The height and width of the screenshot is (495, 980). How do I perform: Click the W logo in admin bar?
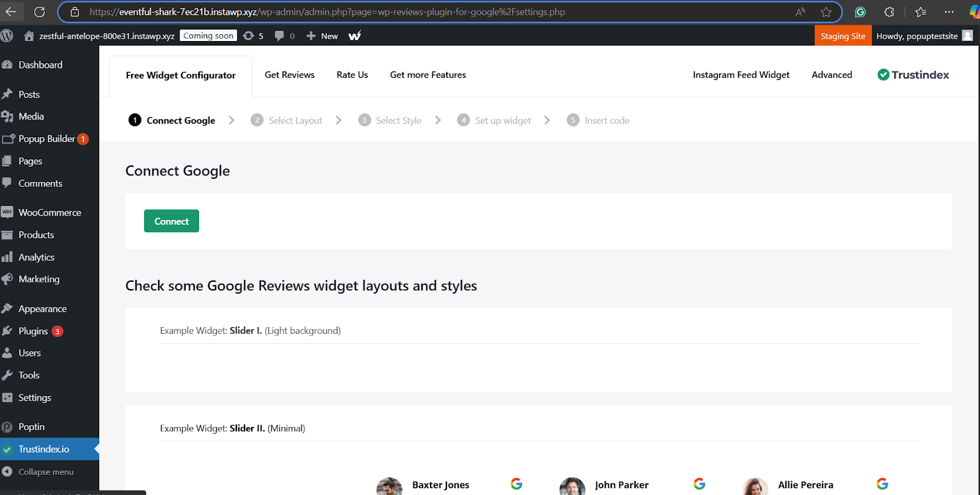(355, 36)
